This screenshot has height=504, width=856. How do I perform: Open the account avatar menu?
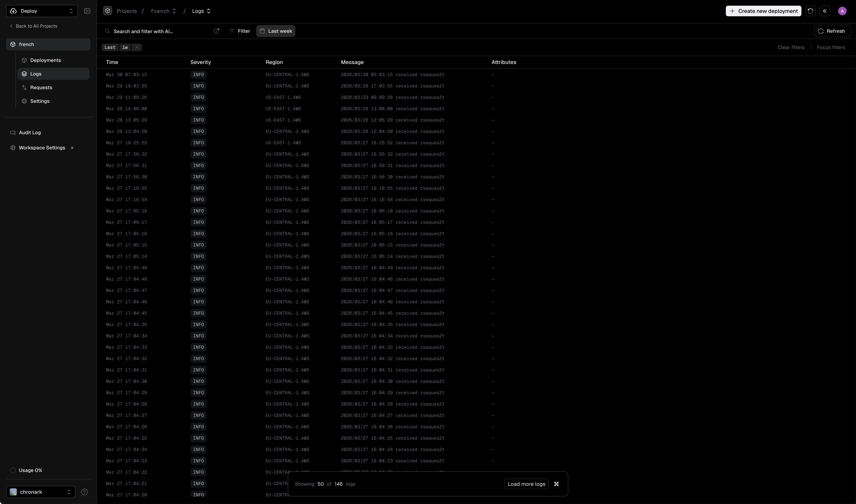point(842,11)
